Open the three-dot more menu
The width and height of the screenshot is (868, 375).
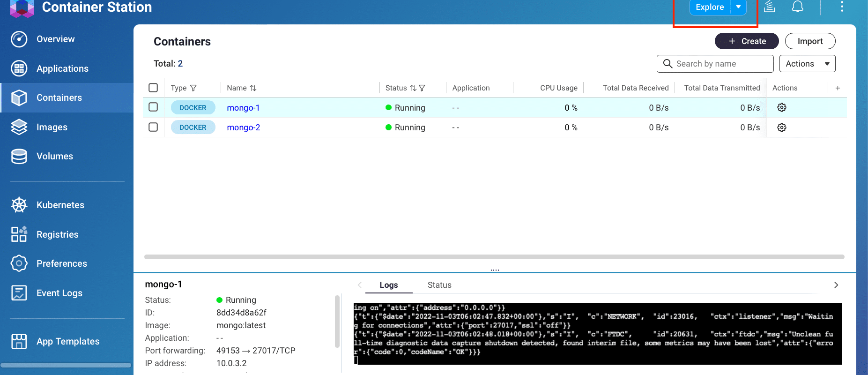point(842,7)
